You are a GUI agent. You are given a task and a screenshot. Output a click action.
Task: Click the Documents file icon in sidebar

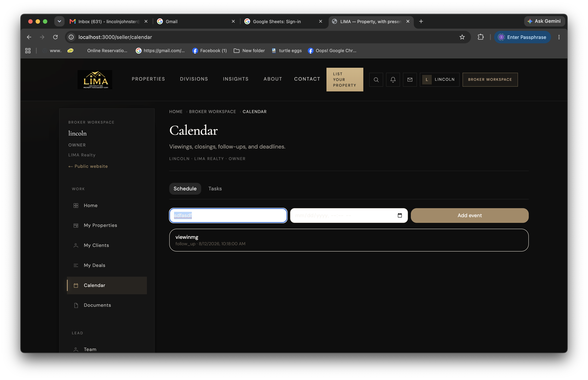coord(76,305)
